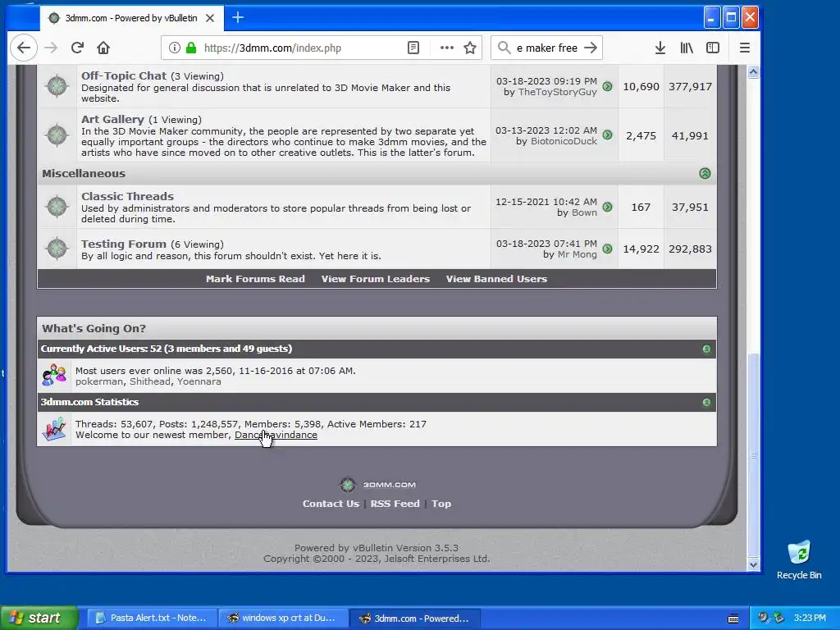Switch to Pasta Alert.txt Notepad taskbar item
This screenshot has height=630, width=840.
pyautogui.click(x=152, y=619)
